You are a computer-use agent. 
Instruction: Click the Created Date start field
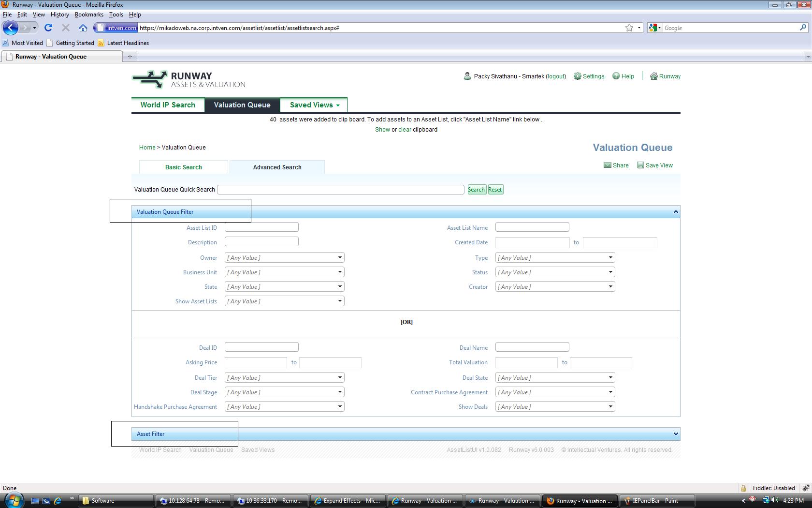coord(533,242)
